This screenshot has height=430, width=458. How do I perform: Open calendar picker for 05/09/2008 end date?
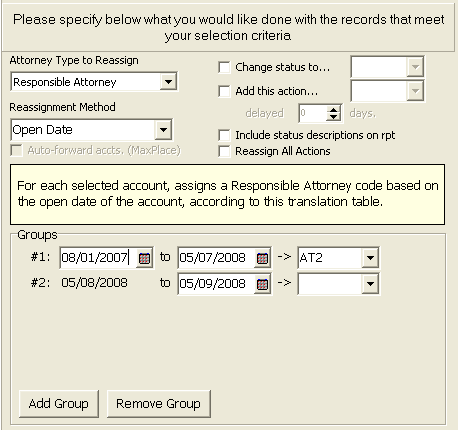[x=262, y=284]
